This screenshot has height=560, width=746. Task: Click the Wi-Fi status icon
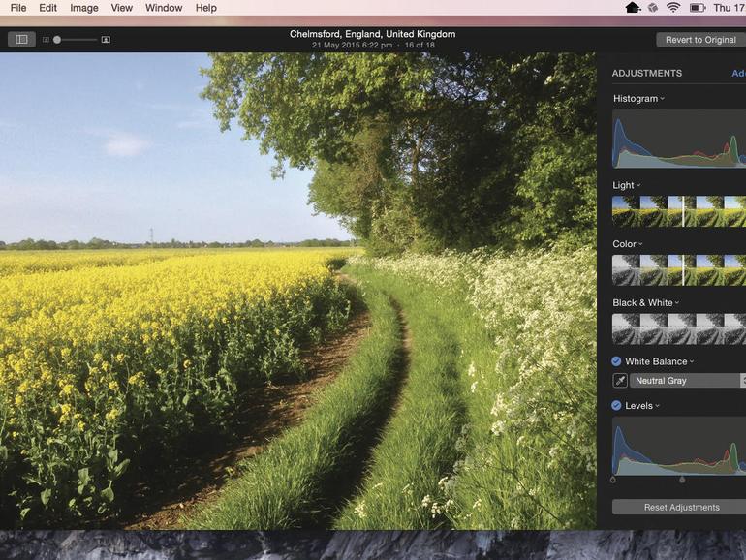pos(673,8)
